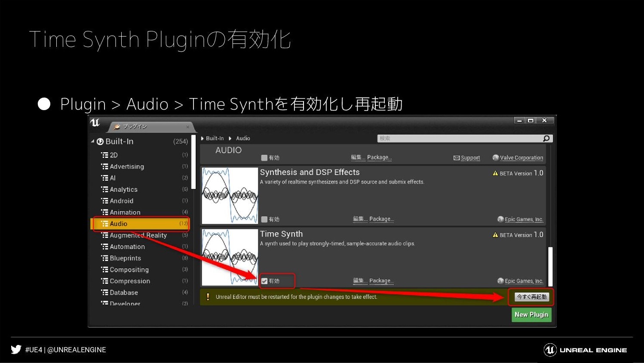644x363 pixels.
Task: Enable Synthesis and DSP Effects checkbox
Action: 264,219
